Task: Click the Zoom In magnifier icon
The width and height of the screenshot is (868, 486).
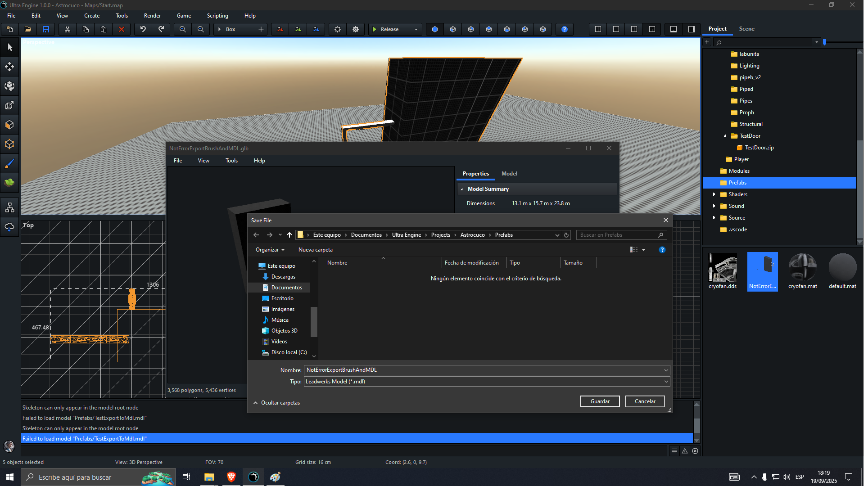Action: (x=182, y=29)
